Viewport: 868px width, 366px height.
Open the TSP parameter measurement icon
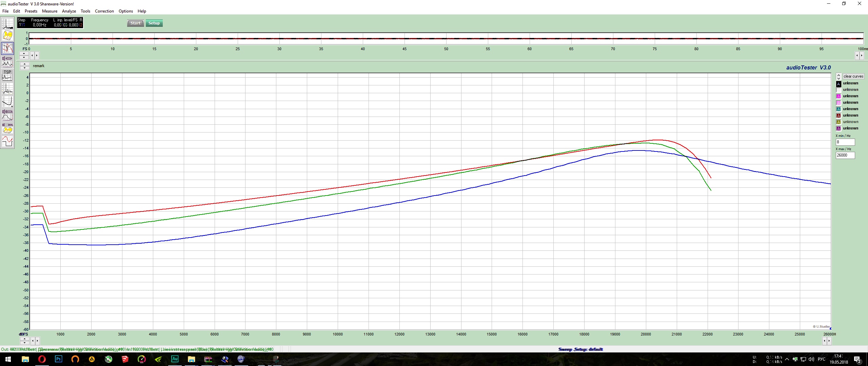[7, 75]
